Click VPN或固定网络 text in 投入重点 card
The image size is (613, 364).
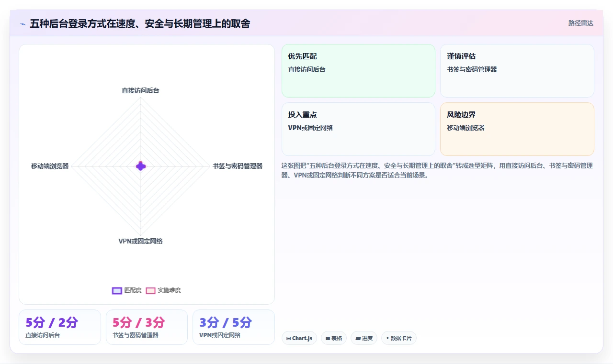[x=310, y=128]
